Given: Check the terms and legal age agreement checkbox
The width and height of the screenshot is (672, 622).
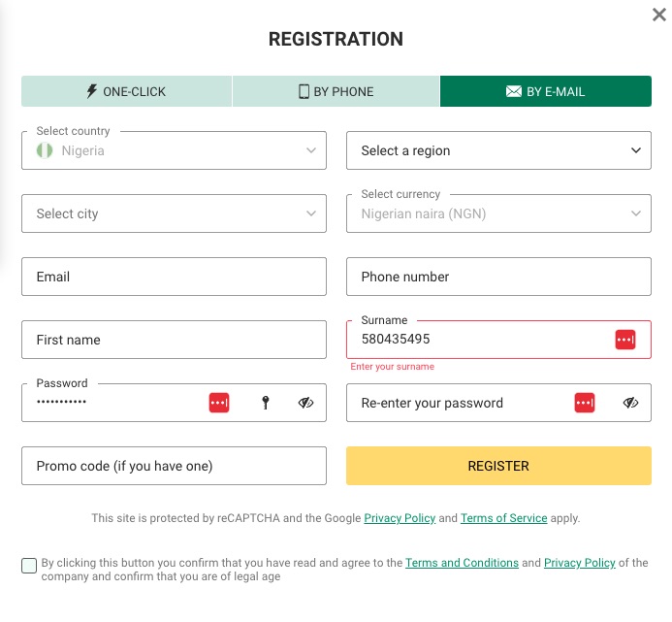Looking at the screenshot, I should (29, 566).
